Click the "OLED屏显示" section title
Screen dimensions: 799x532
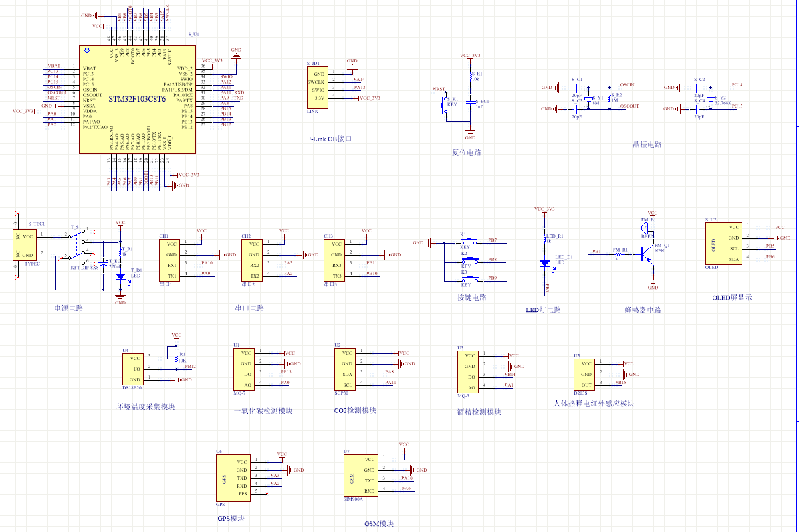click(x=731, y=298)
